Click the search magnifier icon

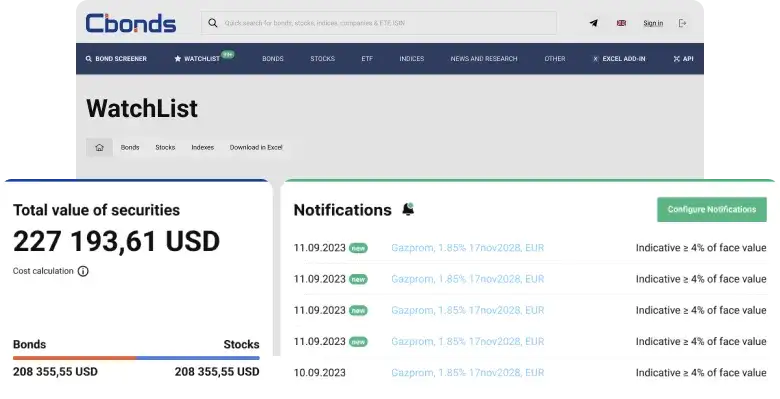213,23
